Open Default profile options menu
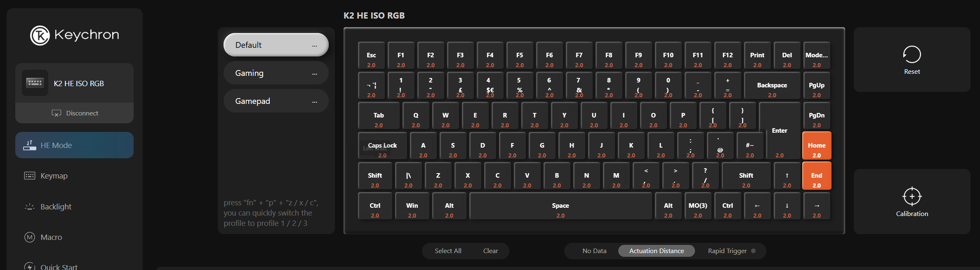Image resolution: width=980 pixels, height=270 pixels. click(315, 45)
